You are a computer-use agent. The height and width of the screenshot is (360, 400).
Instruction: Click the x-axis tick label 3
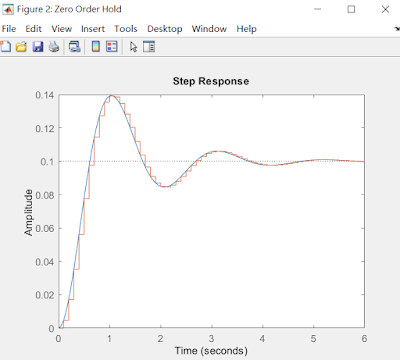211,339
